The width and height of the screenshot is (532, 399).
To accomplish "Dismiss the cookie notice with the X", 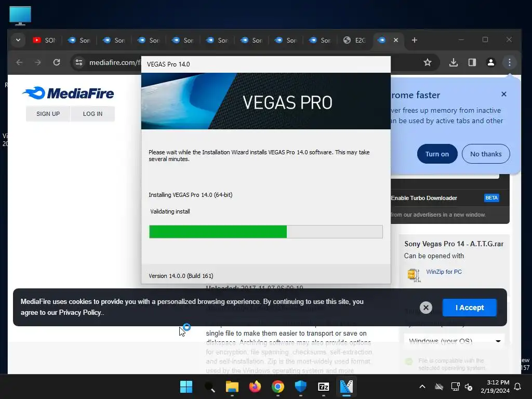I will coord(426,308).
